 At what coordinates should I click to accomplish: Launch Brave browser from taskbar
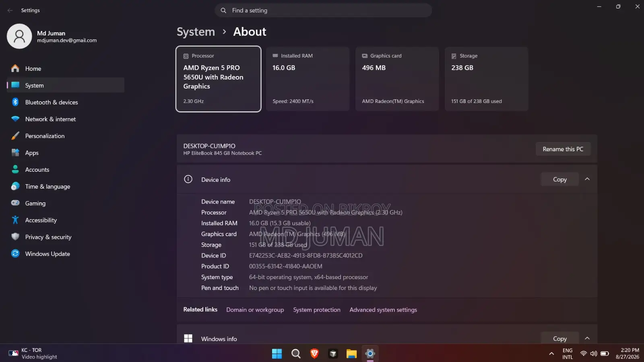(x=314, y=354)
